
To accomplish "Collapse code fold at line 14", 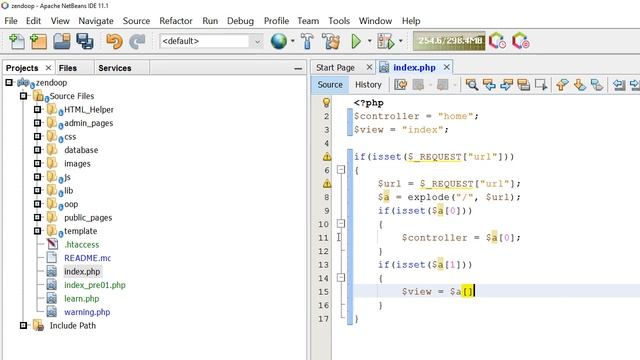I will (341, 278).
